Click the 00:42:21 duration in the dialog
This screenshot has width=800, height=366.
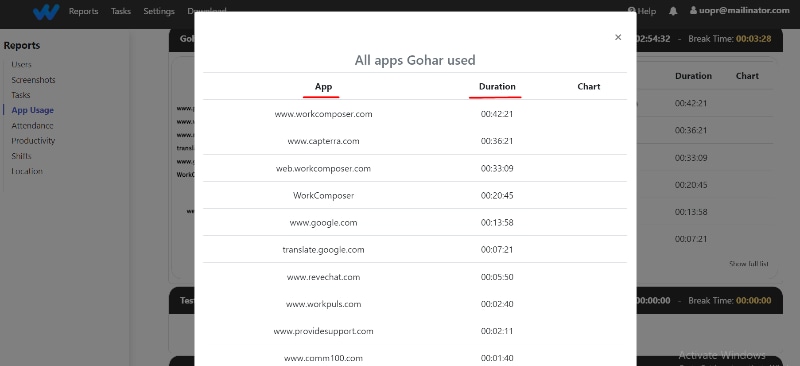pyautogui.click(x=496, y=114)
